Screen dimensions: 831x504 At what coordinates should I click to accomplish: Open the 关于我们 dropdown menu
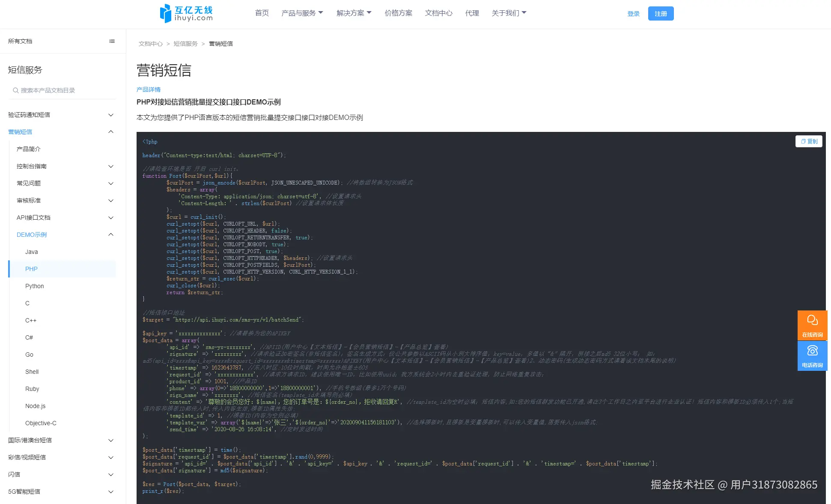click(x=509, y=13)
